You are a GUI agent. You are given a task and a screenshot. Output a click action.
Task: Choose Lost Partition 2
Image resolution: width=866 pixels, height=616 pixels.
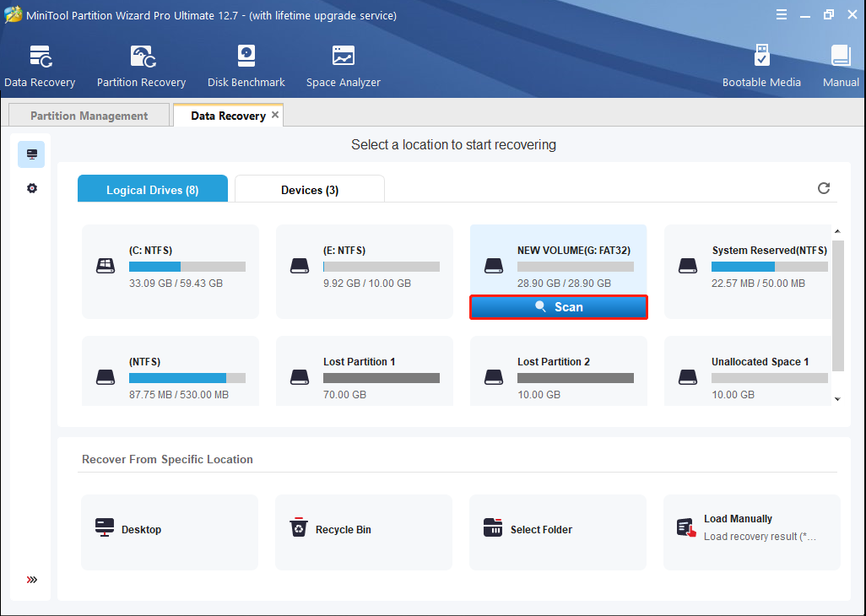click(x=559, y=371)
